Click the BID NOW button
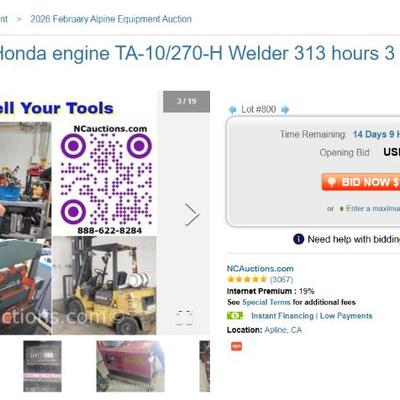 [361, 182]
